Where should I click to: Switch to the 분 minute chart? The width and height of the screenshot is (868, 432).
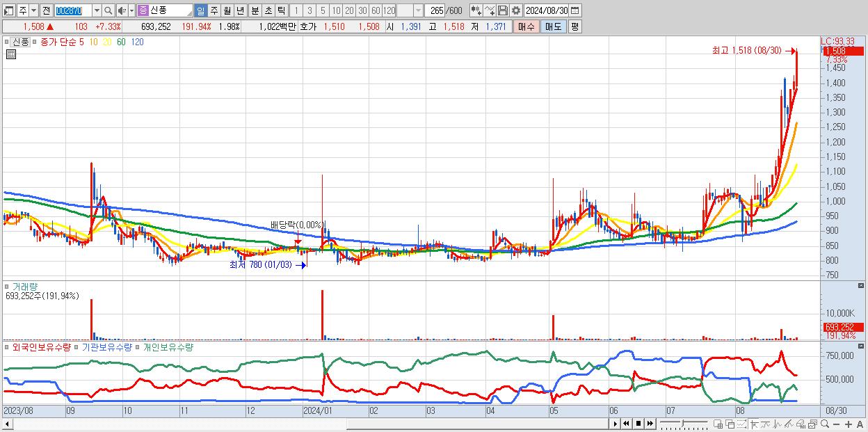(x=255, y=10)
